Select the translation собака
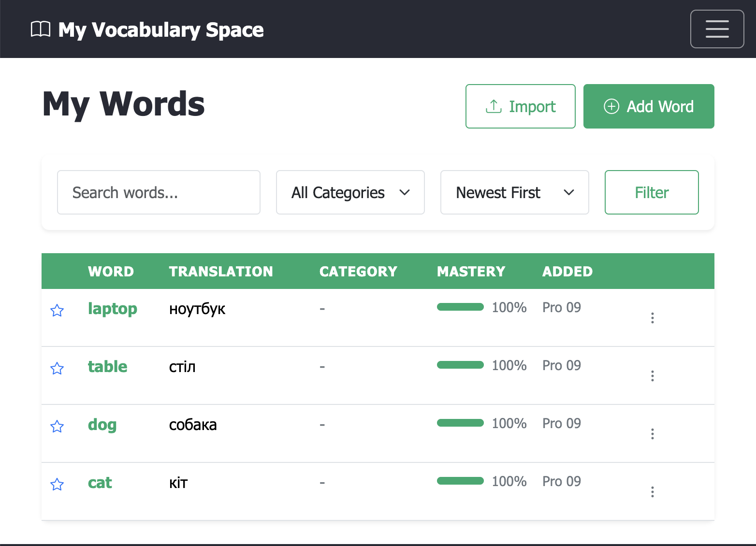756x546 pixels. pyautogui.click(x=193, y=425)
